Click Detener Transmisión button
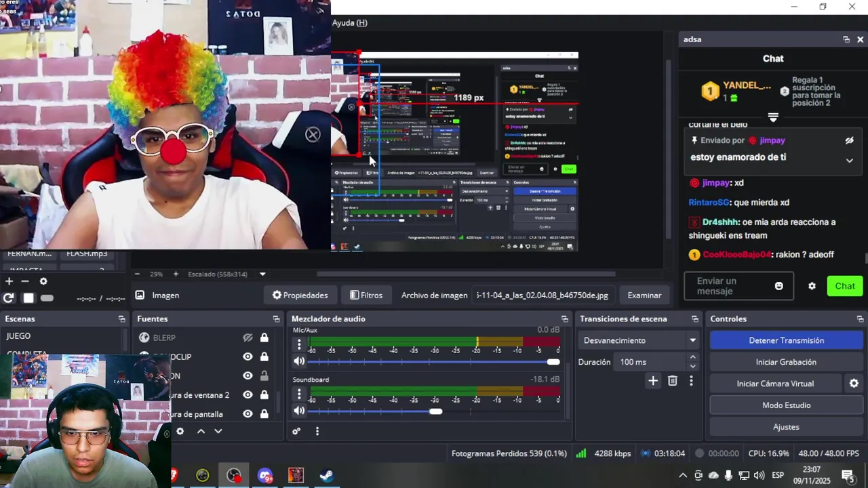Image resolution: width=868 pixels, height=488 pixels. (x=786, y=340)
